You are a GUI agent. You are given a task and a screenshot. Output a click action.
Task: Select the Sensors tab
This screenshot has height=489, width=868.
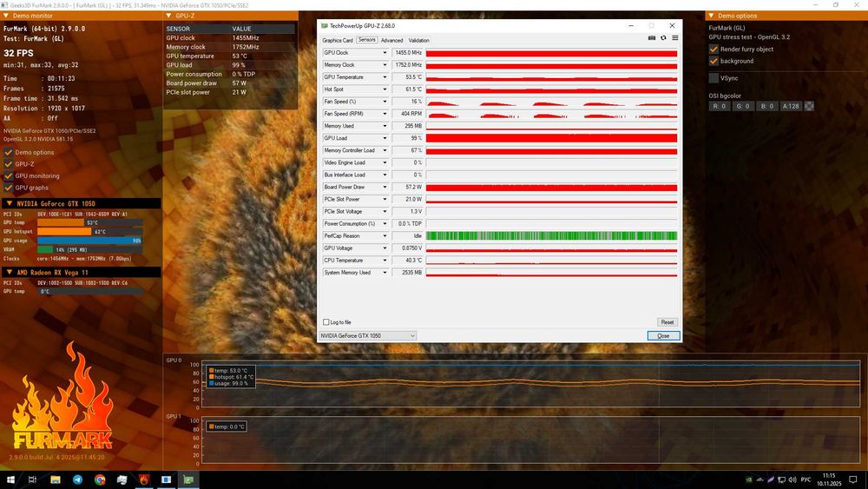tap(366, 40)
